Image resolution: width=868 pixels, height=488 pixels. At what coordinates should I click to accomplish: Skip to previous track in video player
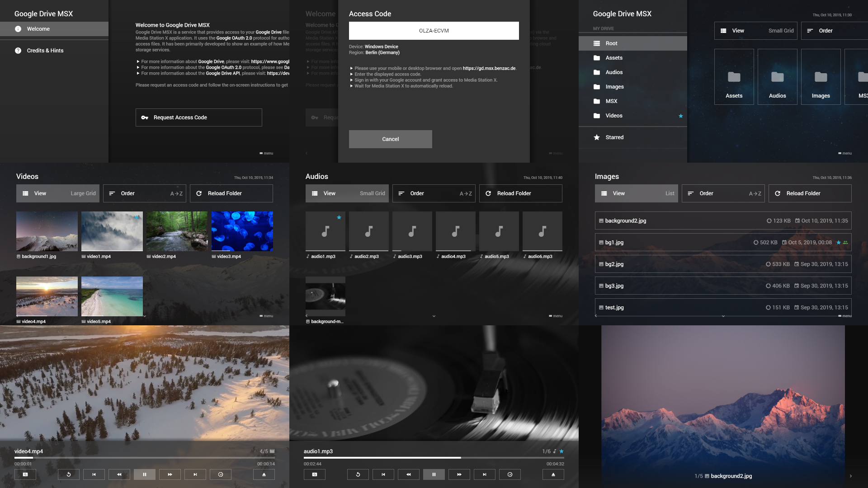tap(94, 474)
